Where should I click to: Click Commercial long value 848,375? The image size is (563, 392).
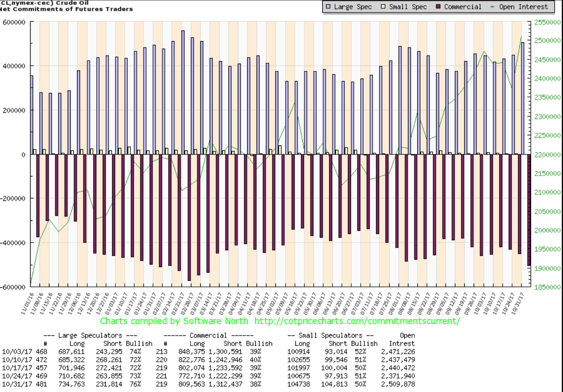191,352
